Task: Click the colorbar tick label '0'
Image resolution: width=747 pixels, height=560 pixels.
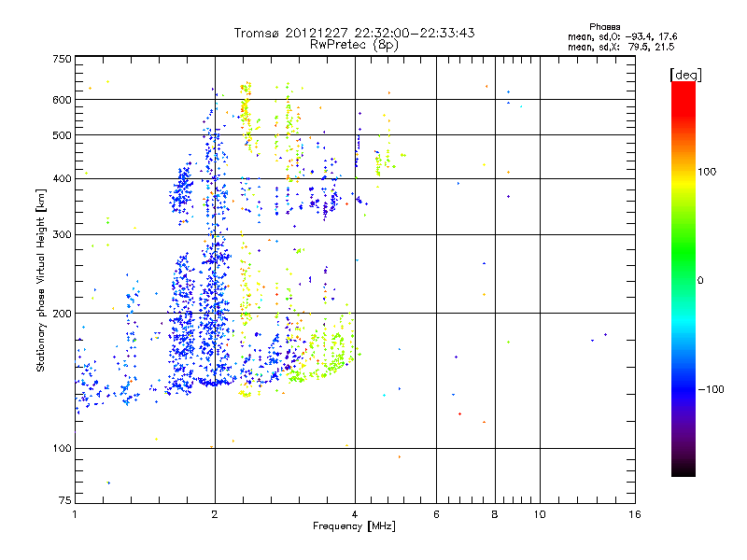Action: click(x=700, y=281)
